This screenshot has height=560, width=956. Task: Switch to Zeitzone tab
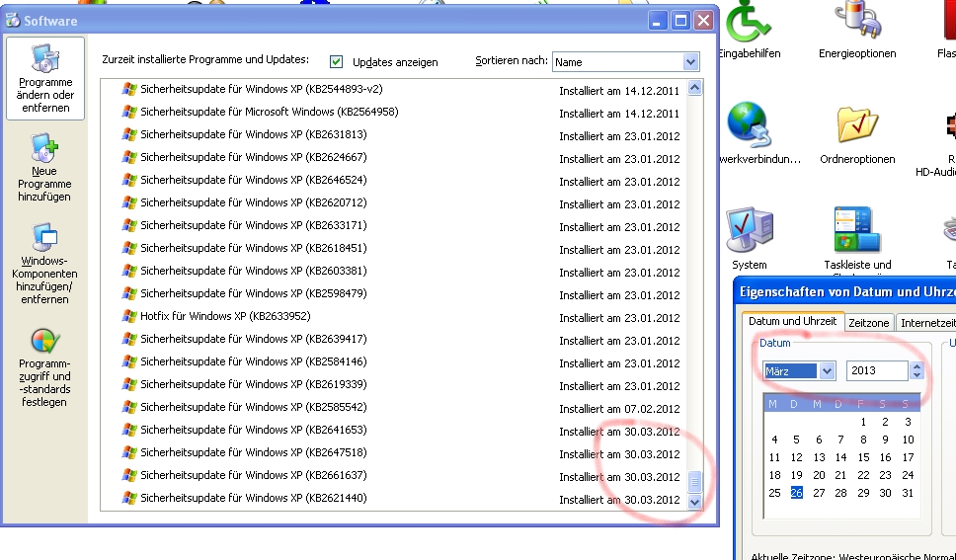[x=869, y=323]
